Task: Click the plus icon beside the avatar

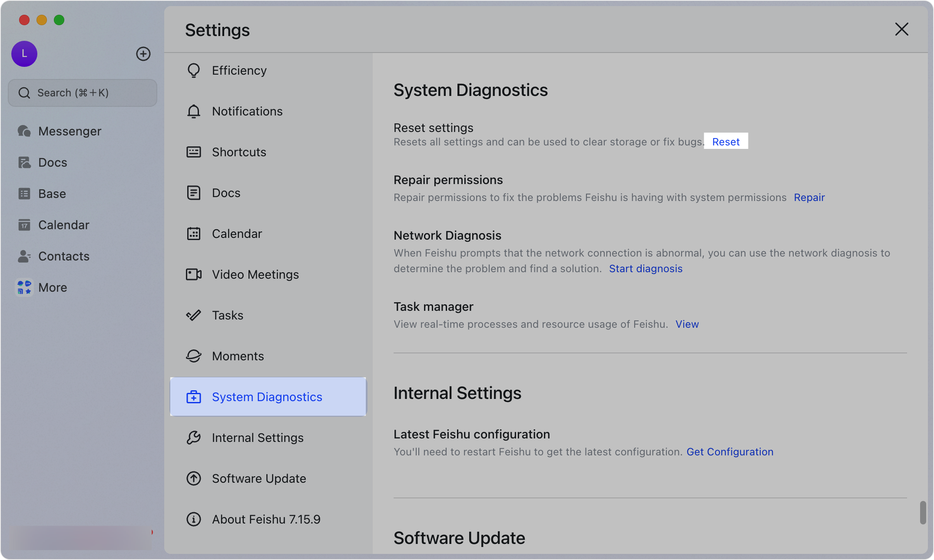Action: point(143,54)
